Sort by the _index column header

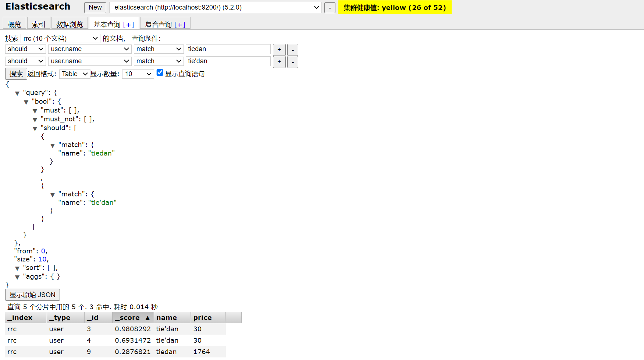pyautogui.click(x=26, y=317)
